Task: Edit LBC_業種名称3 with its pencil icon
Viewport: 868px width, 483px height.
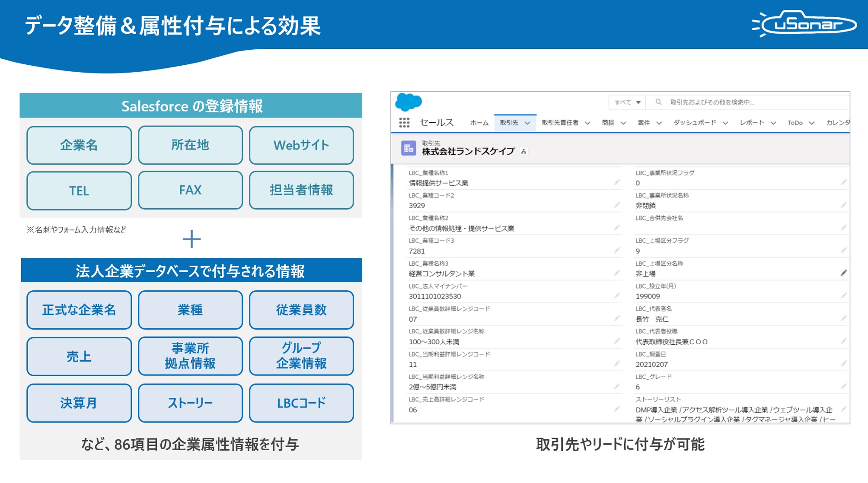Action: pos(617,273)
